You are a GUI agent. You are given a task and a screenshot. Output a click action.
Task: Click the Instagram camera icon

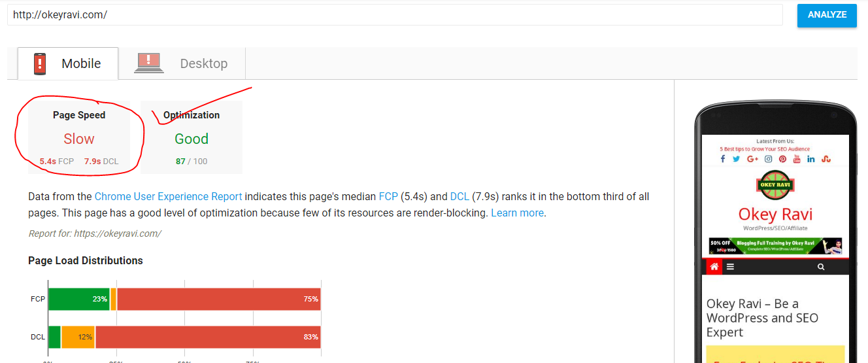point(769,159)
